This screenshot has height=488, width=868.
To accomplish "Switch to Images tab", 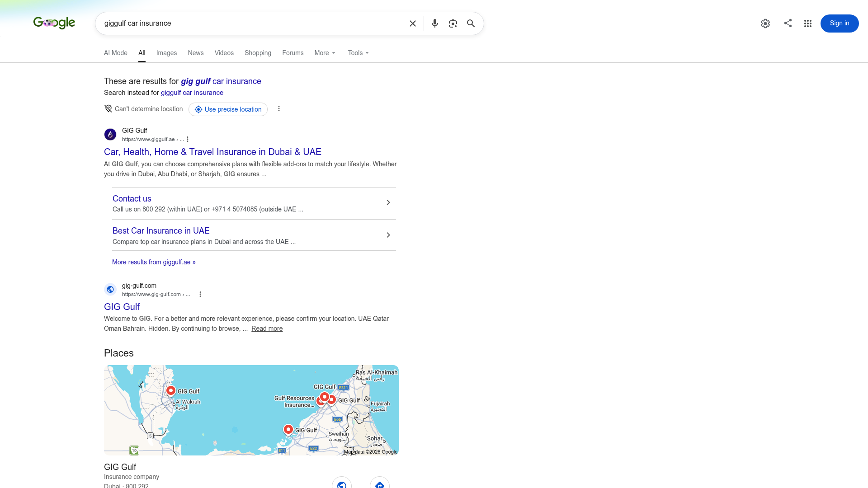I will click(166, 53).
